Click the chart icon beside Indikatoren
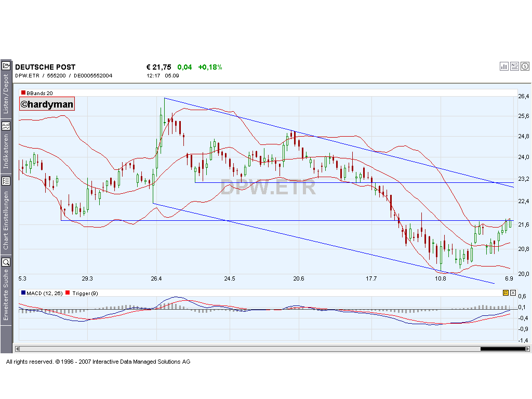This screenshot has width=532, height=399. click(x=6, y=125)
